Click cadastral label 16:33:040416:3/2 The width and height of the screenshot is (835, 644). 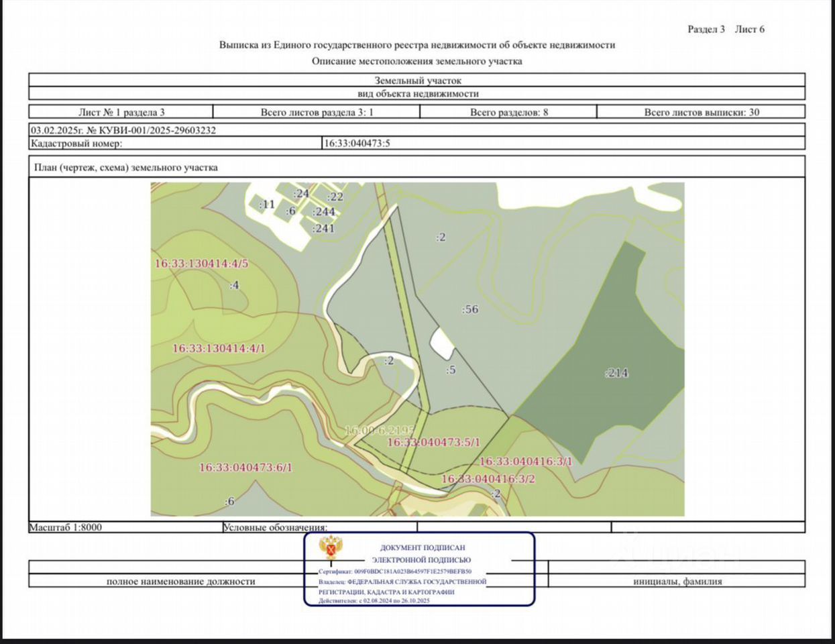(488, 479)
